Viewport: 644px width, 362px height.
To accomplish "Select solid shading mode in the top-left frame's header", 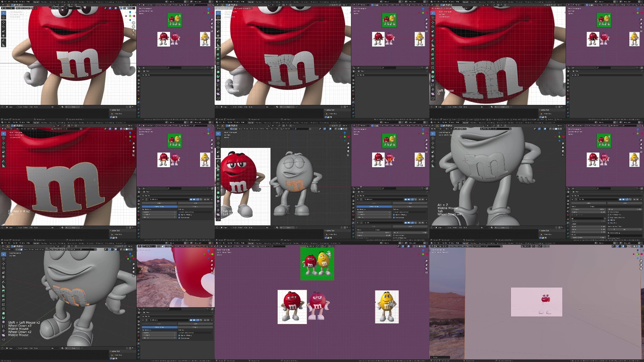I will pyautogui.click(x=127, y=8).
